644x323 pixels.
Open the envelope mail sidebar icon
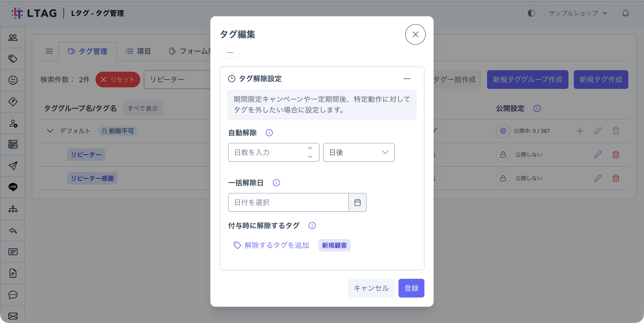(13, 316)
